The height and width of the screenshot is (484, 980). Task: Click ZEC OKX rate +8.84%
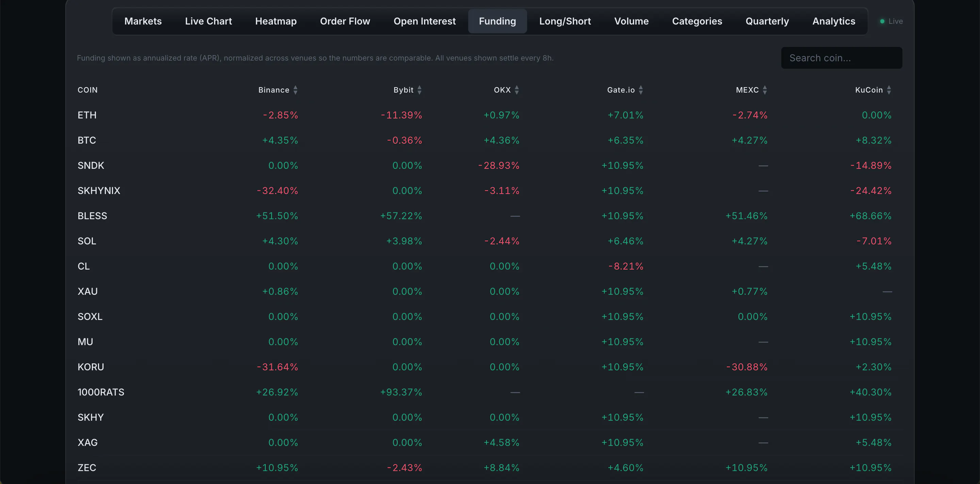pyautogui.click(x=502, y=468)
